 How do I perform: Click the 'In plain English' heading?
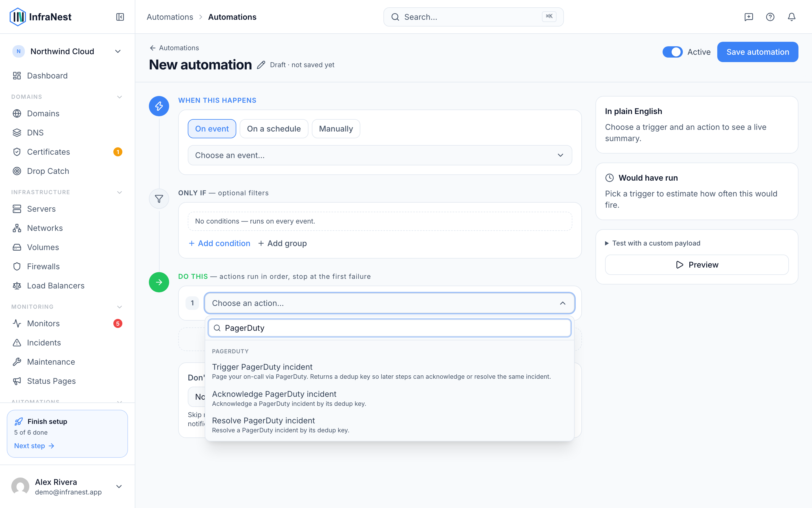coord(634,111)
